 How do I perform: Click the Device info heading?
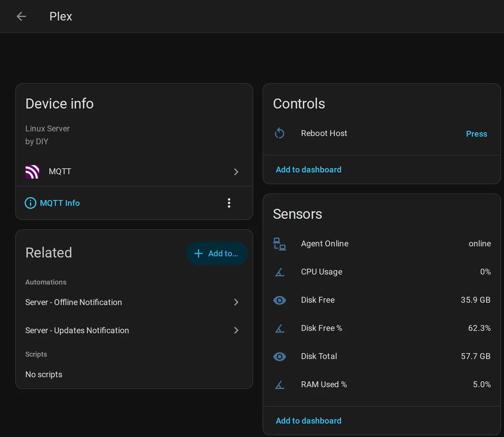tap(59, 104)
